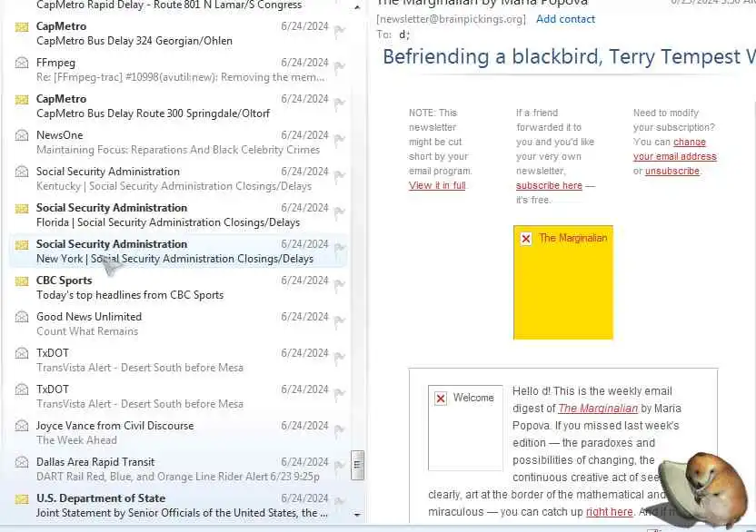Click the message list scrollbar thumb
This screenshot has width=756, height=532.
pyautogui.click(x=357, y=466)
